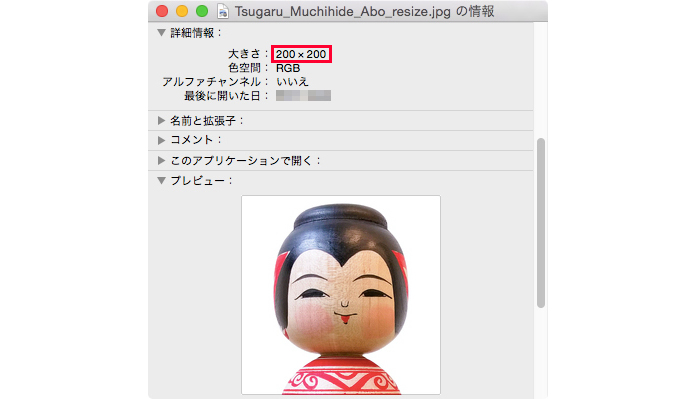This screenshot has height=399, width=696.
Task: Click the kokeshi doll preview thumbnail
Action: coord(341,295)
